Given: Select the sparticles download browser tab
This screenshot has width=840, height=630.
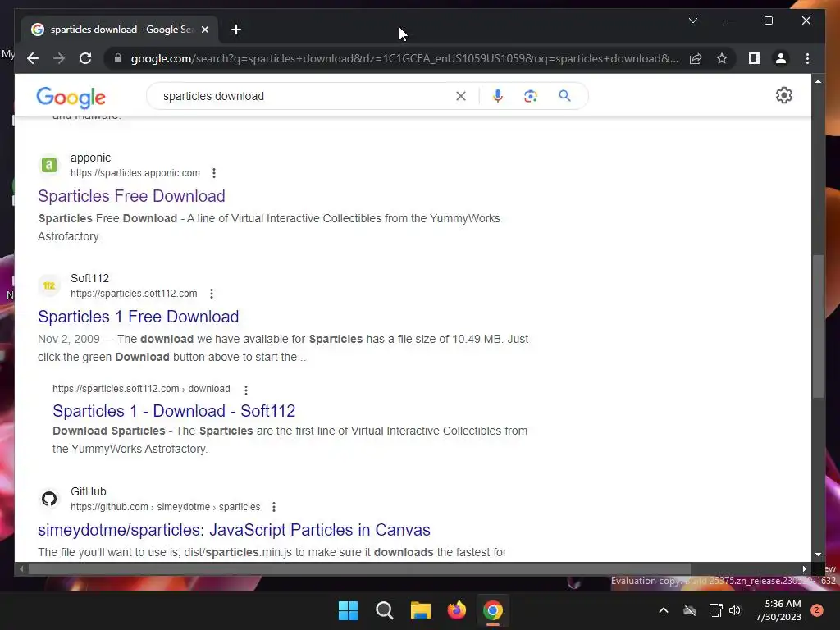Looking at the screenshot, I should (120, 30).
